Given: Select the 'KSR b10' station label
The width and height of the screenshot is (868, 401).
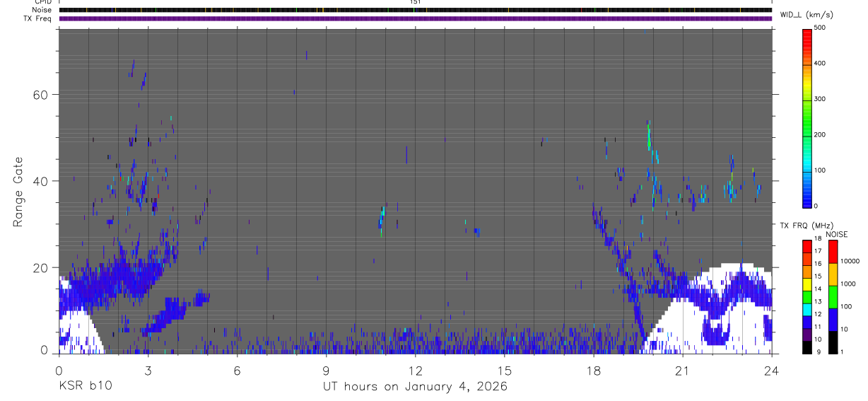Looking at the screenshot, I should [85, 386].
